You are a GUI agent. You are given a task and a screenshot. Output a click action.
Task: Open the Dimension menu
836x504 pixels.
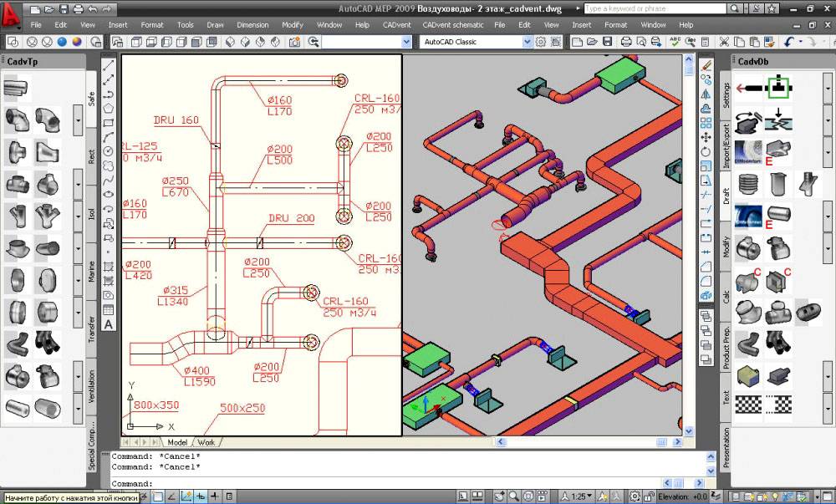pos(252,25)
